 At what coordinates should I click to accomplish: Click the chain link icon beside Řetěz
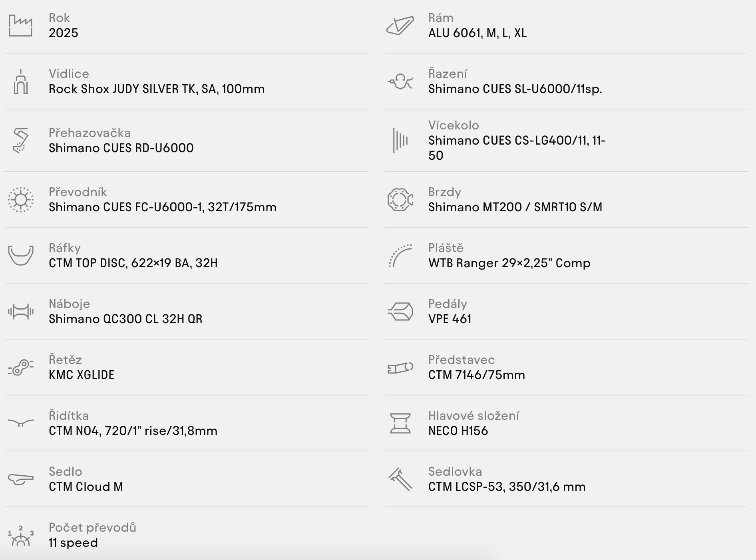click(x=21, y=367)
